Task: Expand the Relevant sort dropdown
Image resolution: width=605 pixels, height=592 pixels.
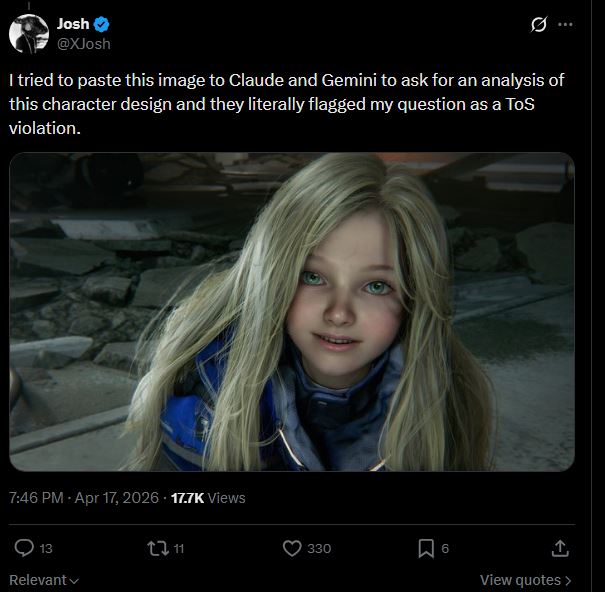Action: tap(44, 580)
